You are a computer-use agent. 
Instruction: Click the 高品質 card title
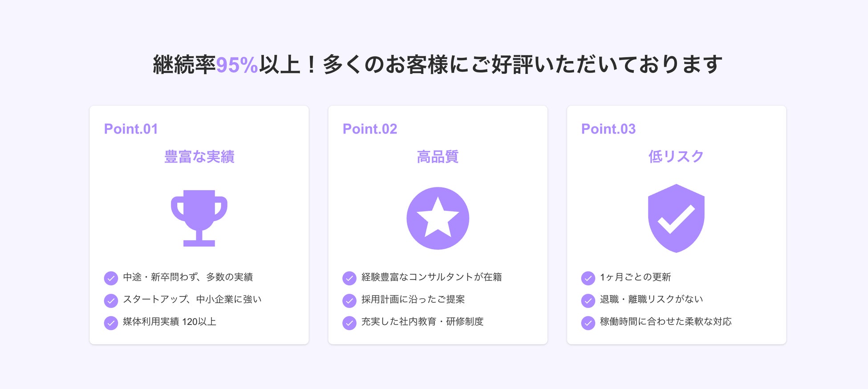[438, 157]
